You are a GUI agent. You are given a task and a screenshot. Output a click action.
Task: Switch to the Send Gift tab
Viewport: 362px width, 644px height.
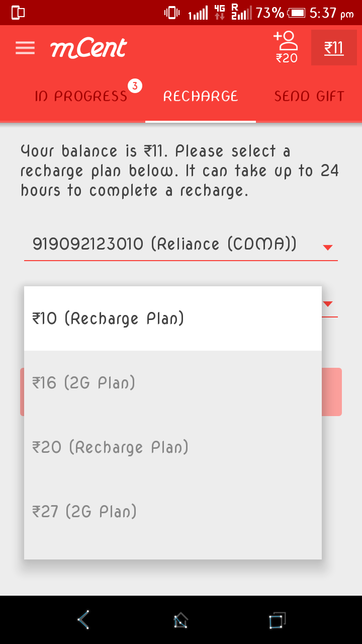[309, 96]
